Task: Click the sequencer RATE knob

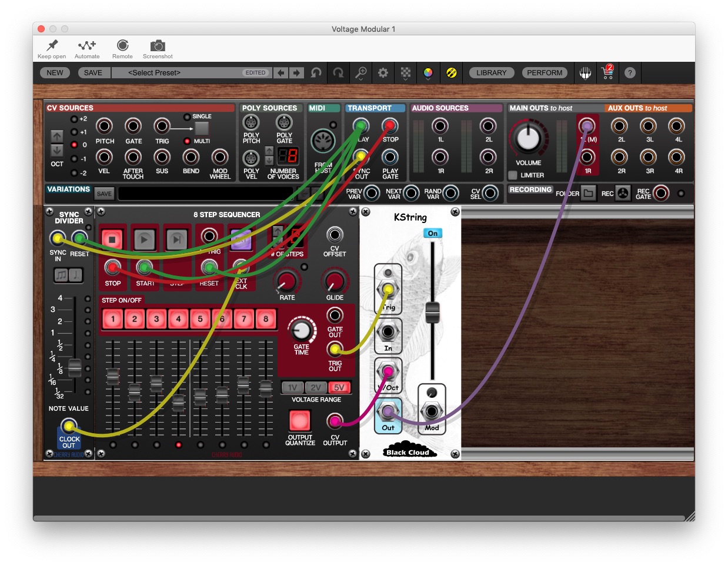Action: pos(287,281)
